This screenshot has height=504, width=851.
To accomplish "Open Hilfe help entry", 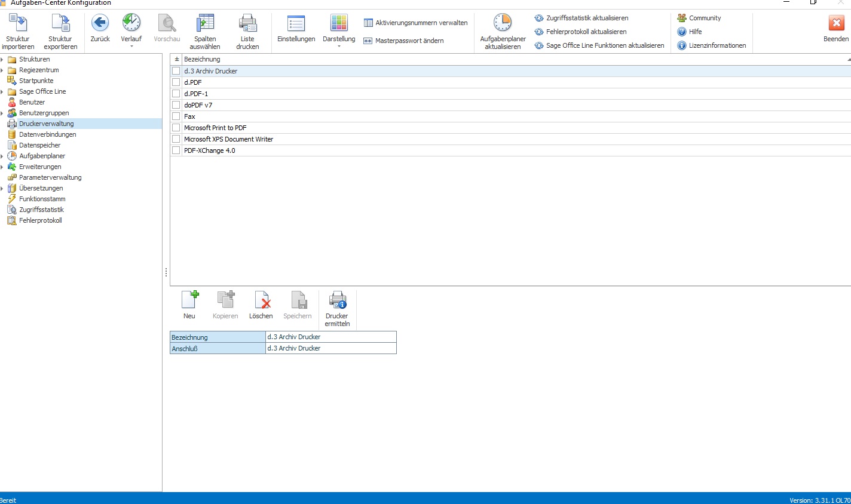I will coord(689,32).
